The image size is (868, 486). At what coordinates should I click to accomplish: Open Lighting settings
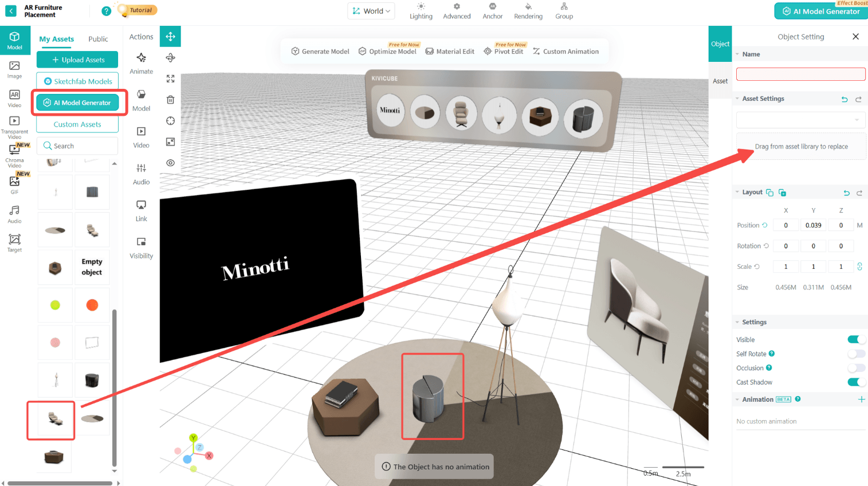tap(421, 11)
